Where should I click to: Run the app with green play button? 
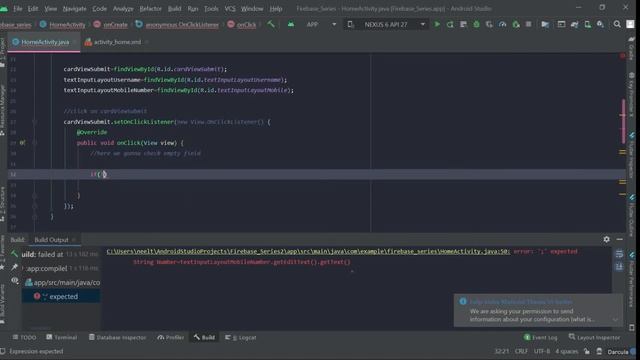tap(437, 24)
